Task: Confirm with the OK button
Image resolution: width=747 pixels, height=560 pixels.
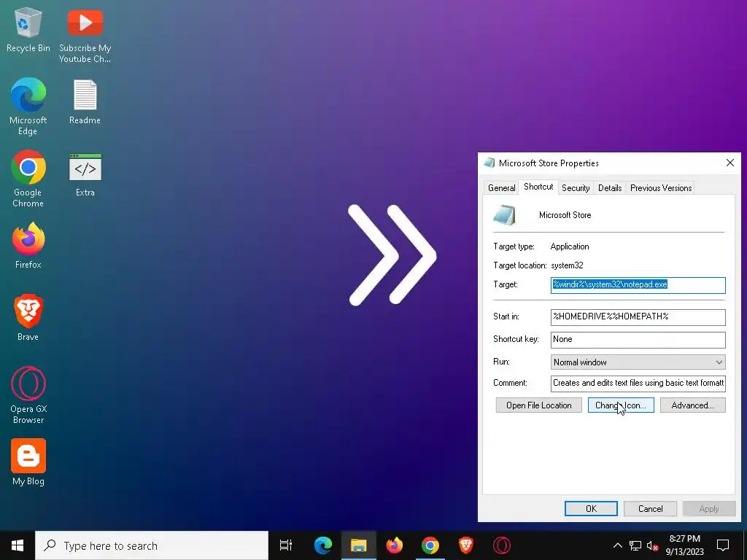Action: [591, 508]
